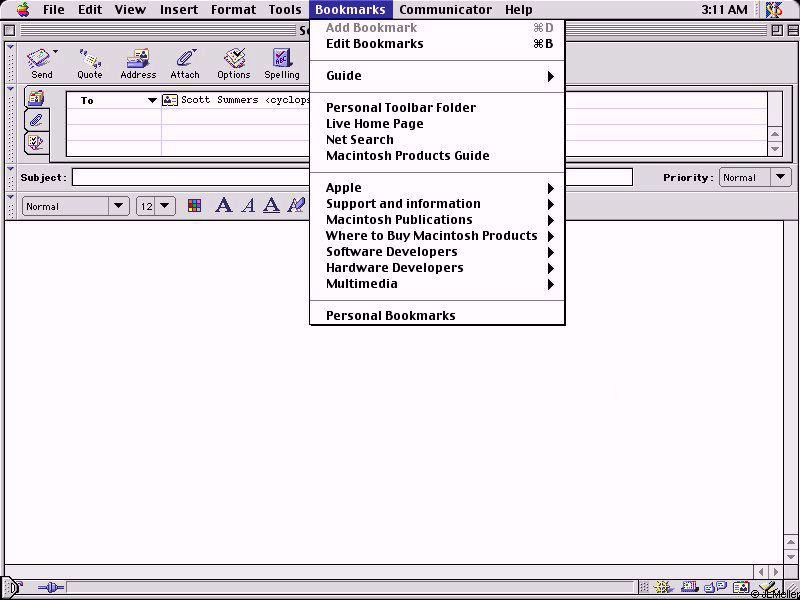Click the remove styles eraser A icon
Viewport: 800px width, 600px height.
(x=296, y=206)
